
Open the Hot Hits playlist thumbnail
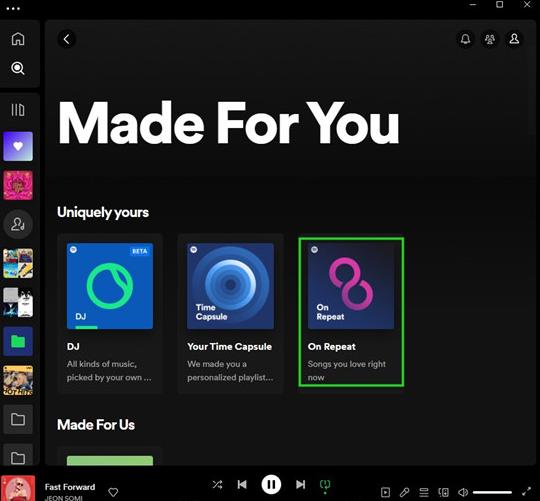[x=18, y=380]
